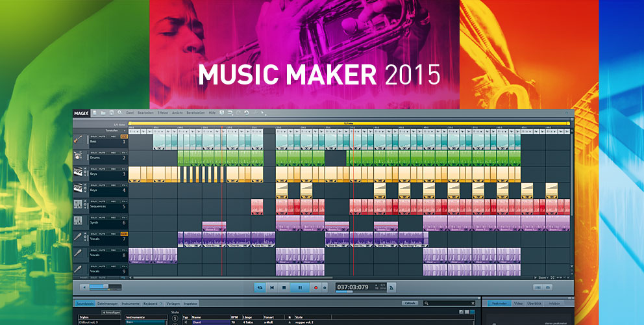This screenshot has width=644, height=325.
Task: Click the bass guitar icon on track 1
Action: tap(78, 139)
